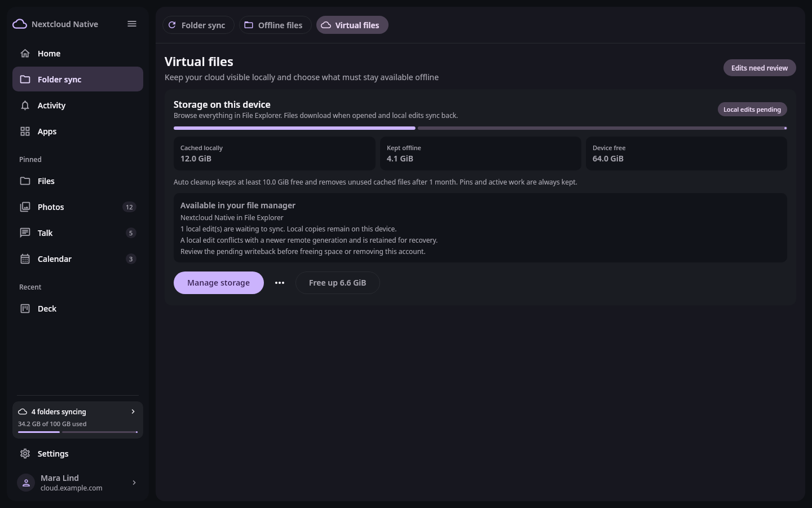Click 'A local edit conflicts' line
This screenshot has height=508, width=812.
coord(309,240)
